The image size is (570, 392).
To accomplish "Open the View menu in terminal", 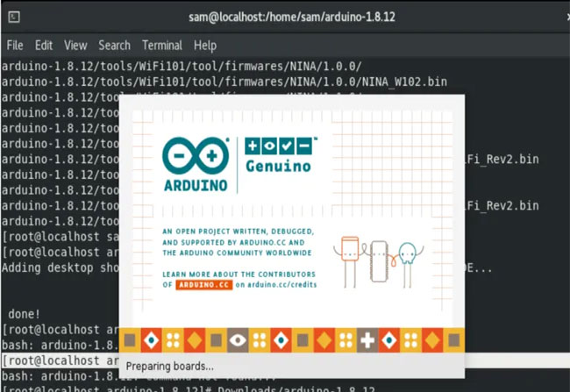I will coord(75,46).
